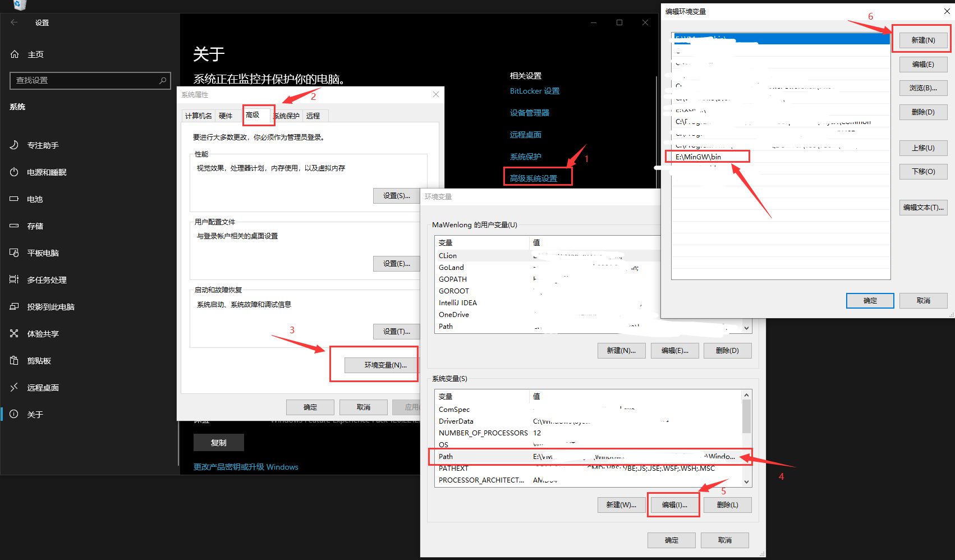Click user variables list scrollbar down arrow
The height and width of the screenshot is (560, 955).
tap(746, 328)
